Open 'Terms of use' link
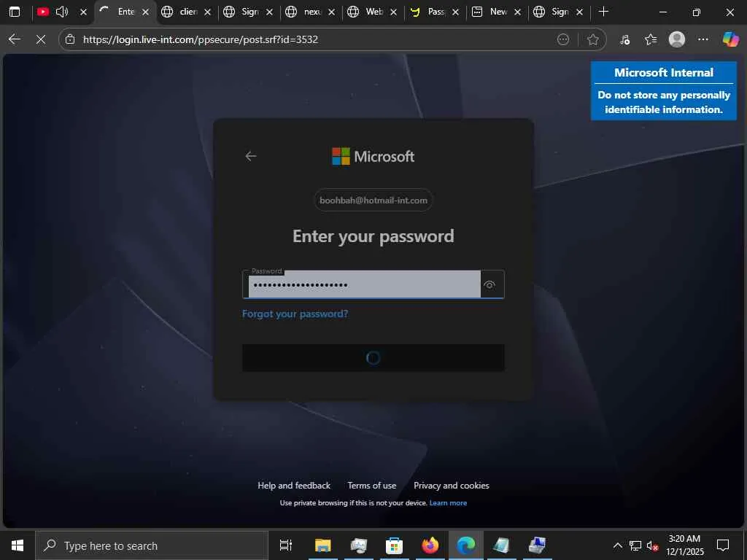This screenshot has width=747, height=560. pyautogui.click(x=371, y=485)
